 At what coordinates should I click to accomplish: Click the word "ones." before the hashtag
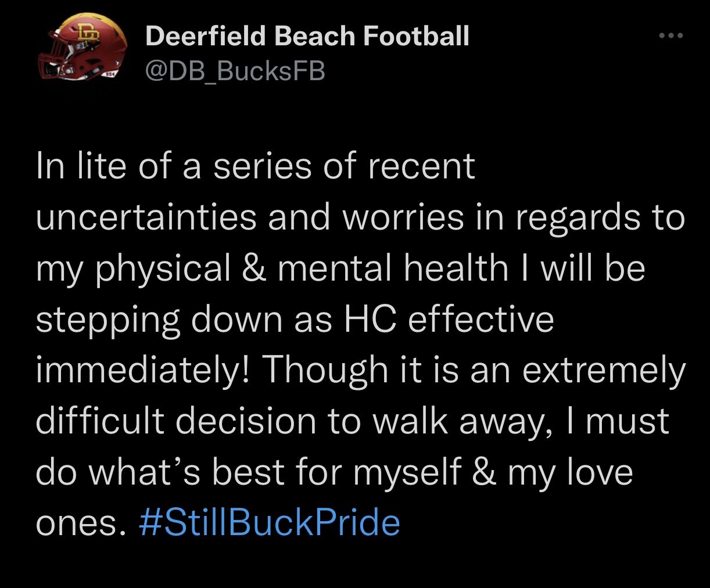pyautogui.click(x=81, y=524)
